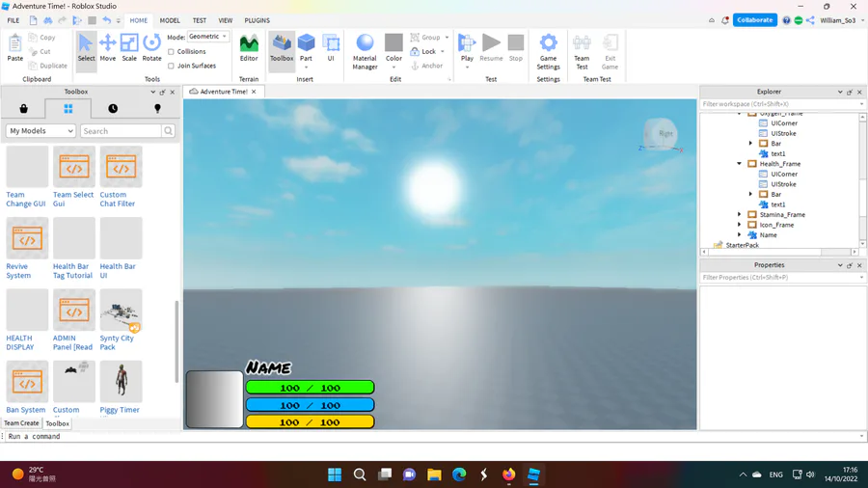868x488 pixels.
Task: Open Game Settings
Action: pyautogui.click(x=548, y=52)
